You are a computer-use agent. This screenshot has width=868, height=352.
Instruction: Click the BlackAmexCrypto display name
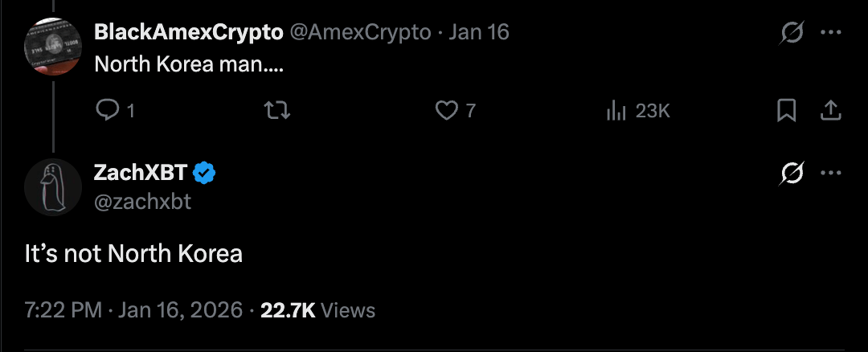tap(188, 32)
